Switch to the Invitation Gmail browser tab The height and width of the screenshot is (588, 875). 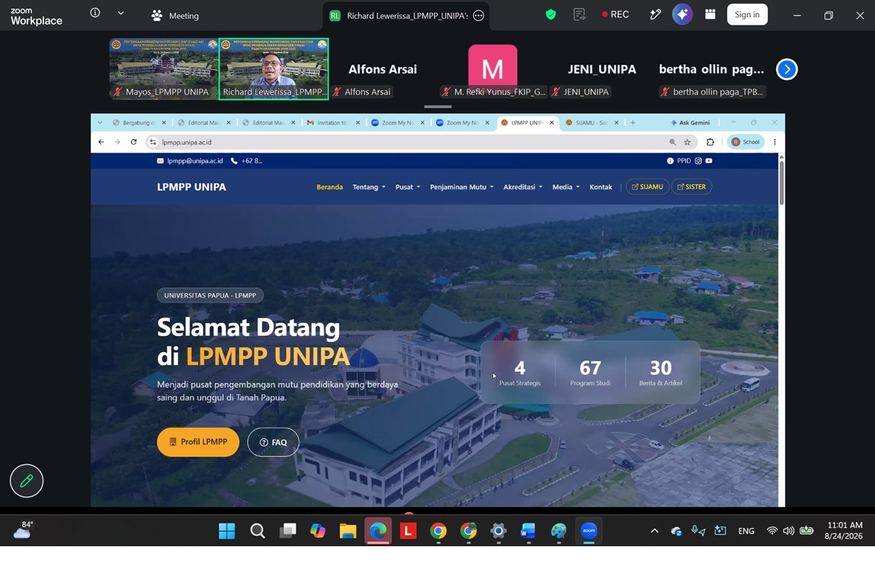[x=333, y=123]
